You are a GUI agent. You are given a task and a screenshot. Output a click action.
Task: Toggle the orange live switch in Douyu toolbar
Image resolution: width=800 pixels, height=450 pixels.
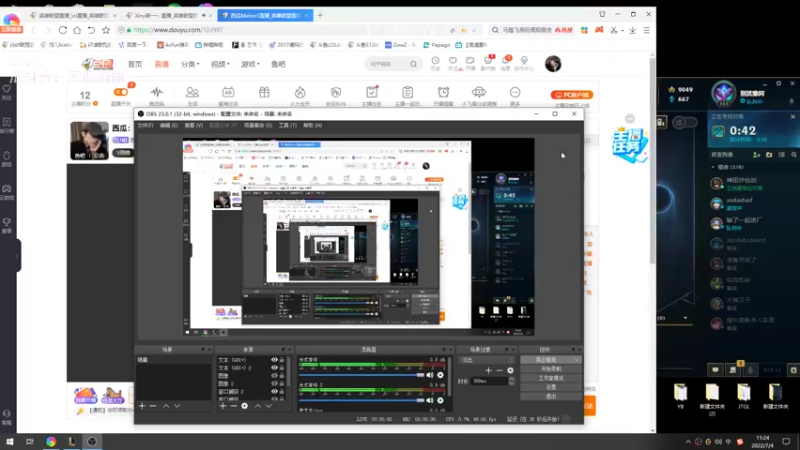coord(121,92)
